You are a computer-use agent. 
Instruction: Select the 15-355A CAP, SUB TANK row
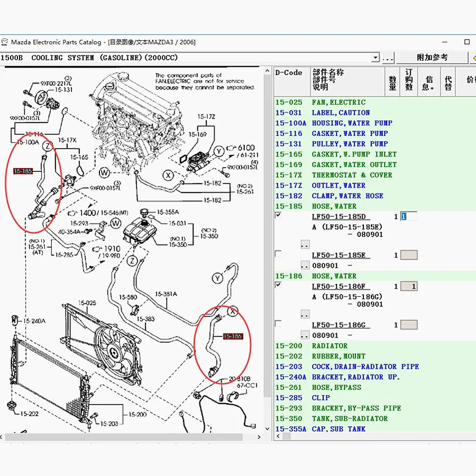click(375, 428)
